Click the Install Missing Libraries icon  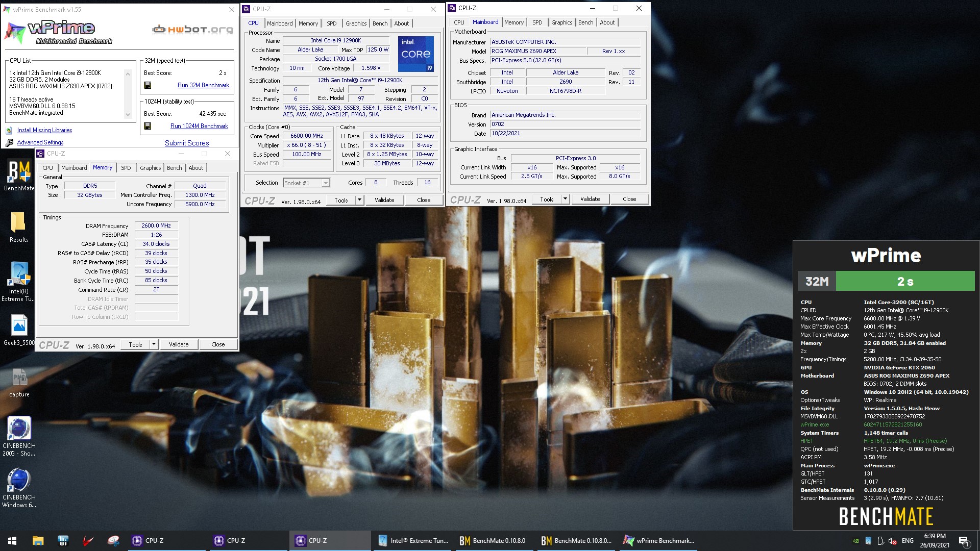coord(9,130)
